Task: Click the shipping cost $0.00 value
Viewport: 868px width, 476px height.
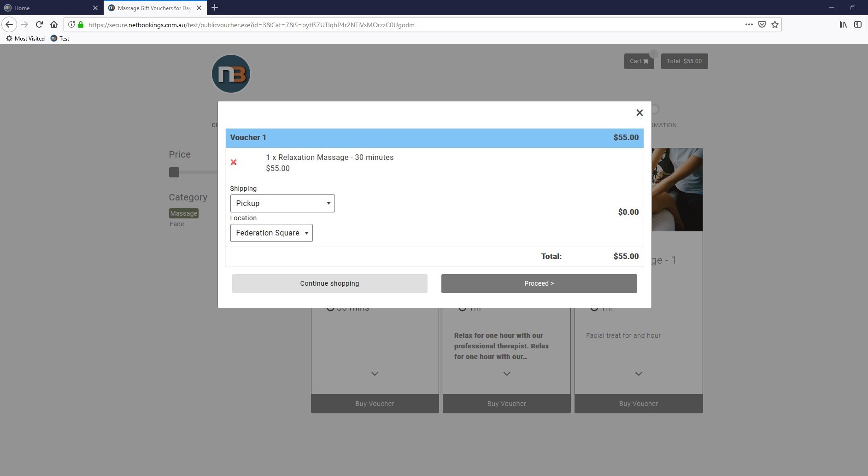Action: pos(628,212)
